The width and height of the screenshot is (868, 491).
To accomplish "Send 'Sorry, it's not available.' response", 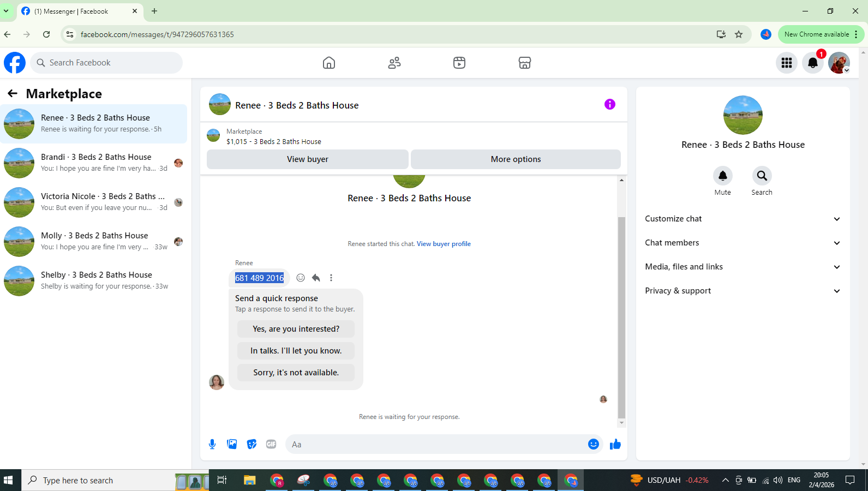I will (296, 373).
